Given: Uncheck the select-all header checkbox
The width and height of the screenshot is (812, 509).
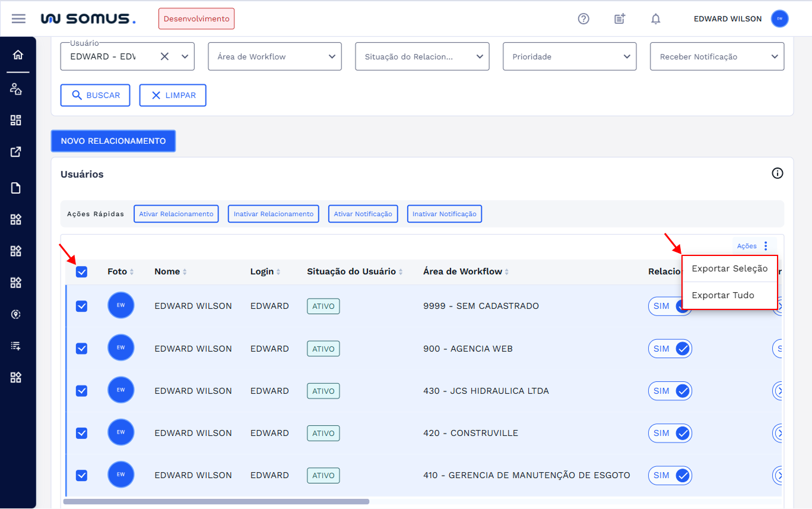Looking at the screenshot, I should point(82,272).
